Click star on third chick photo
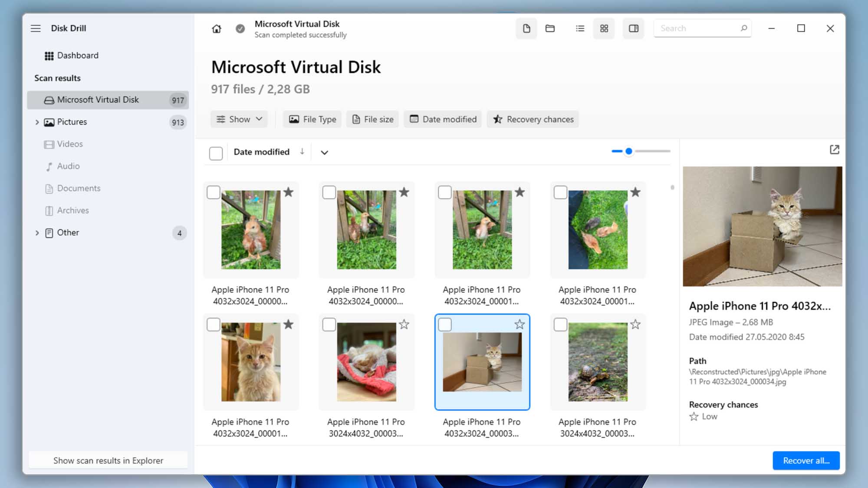 coord(519,192)
